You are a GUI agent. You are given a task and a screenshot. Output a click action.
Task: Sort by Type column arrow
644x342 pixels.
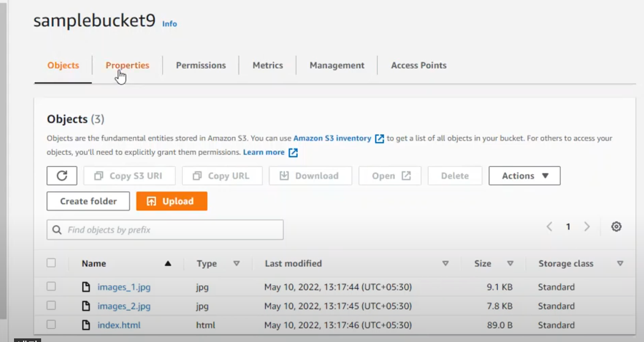tap(236, 263)
